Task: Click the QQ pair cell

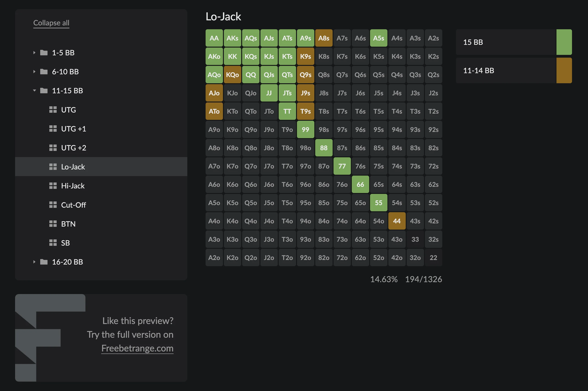Action: [x=251, y=75]
